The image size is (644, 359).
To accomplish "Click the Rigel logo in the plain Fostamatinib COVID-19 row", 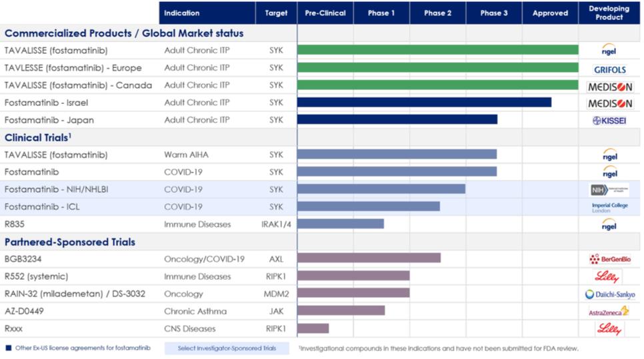I will coord(610,173).
